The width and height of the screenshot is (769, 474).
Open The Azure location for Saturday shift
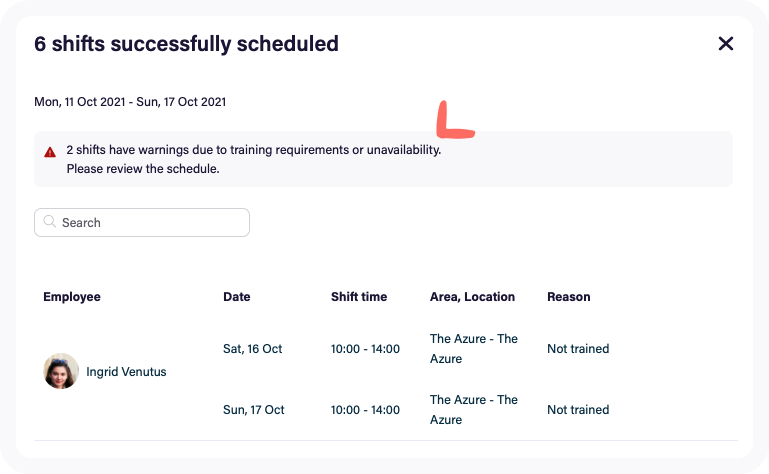(x=474, y=349)
